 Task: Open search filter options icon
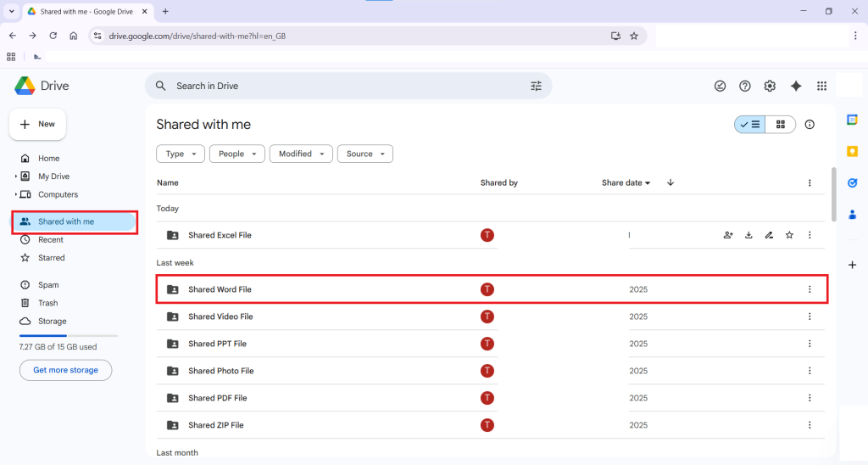(536, 86)
